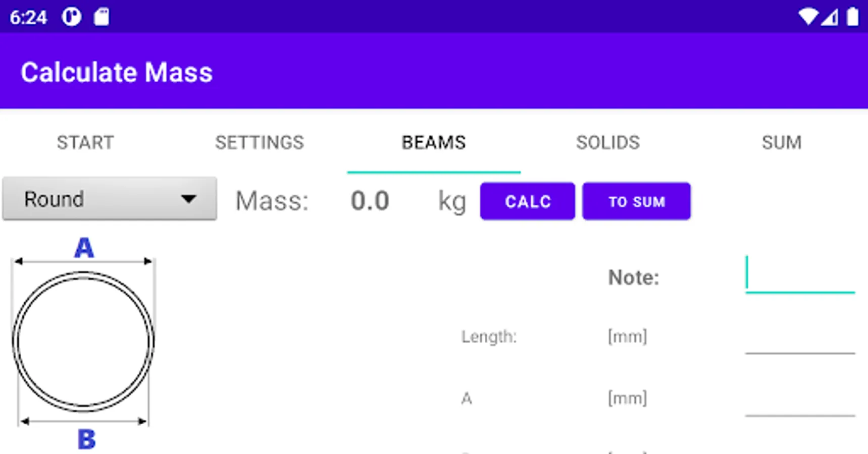Tap the blue B dimension label
This screenshot has height=454, width=868.
[x=86, y=439]
